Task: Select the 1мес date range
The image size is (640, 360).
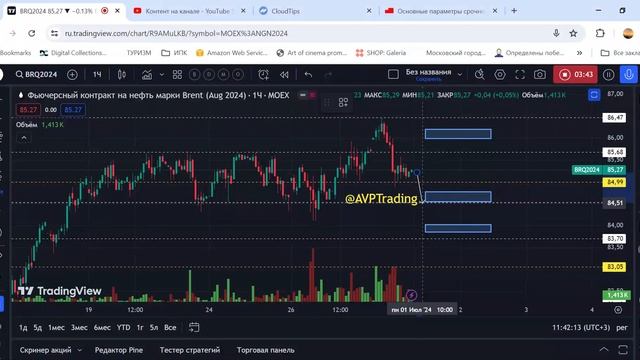Action: pyautogui.click(x=56, y=327)
